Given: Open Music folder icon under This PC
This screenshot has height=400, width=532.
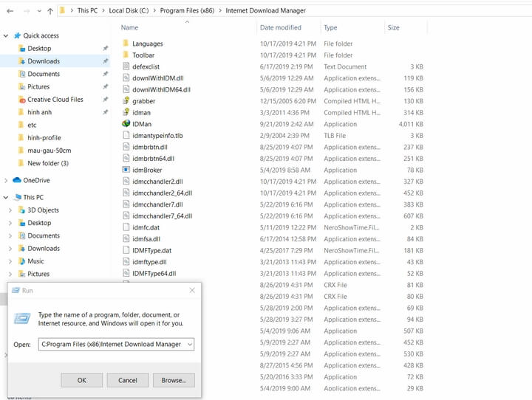Looking at the screenshot, I should [21, 261].
